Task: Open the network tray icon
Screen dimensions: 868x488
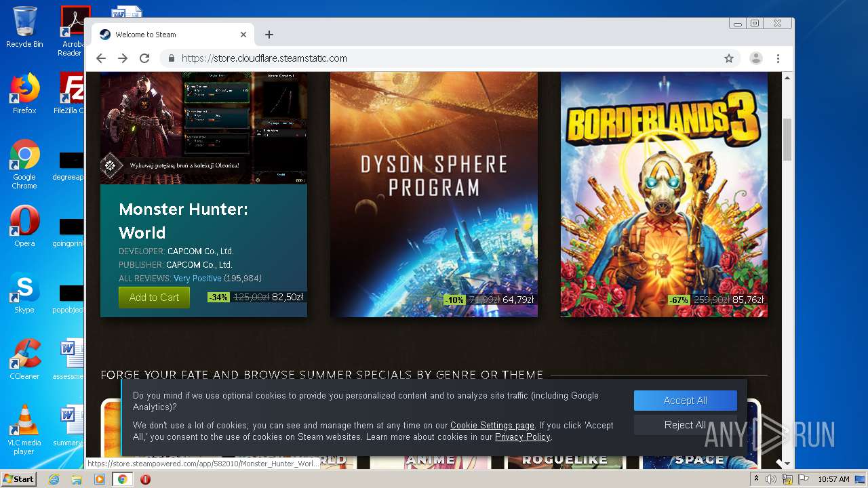Action: [787, 479]
